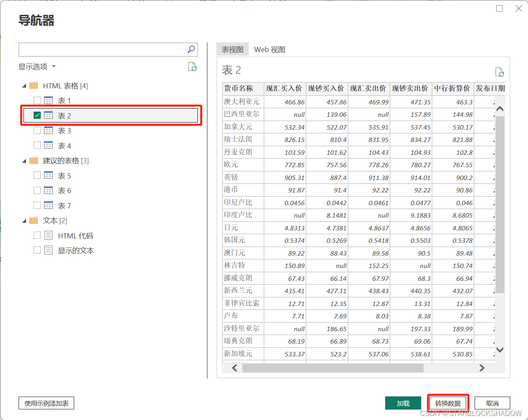Collapse the 文本 [2] group
The image size is (528, 420).
click(24, 221)
